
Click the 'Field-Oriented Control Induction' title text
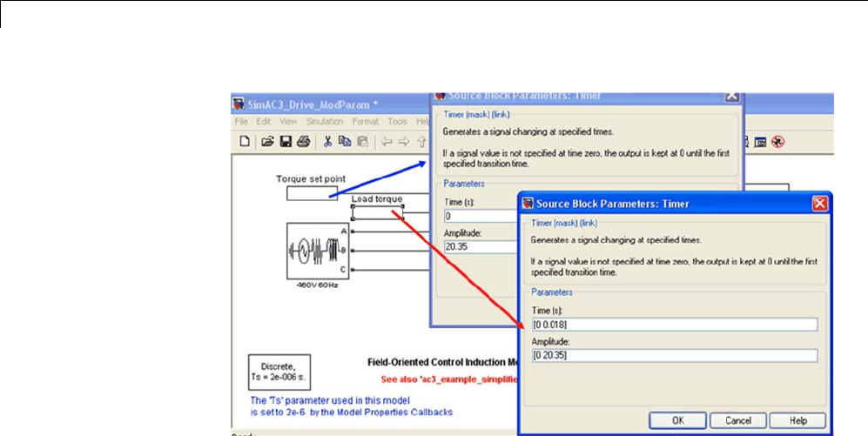[x=443, y=362]
